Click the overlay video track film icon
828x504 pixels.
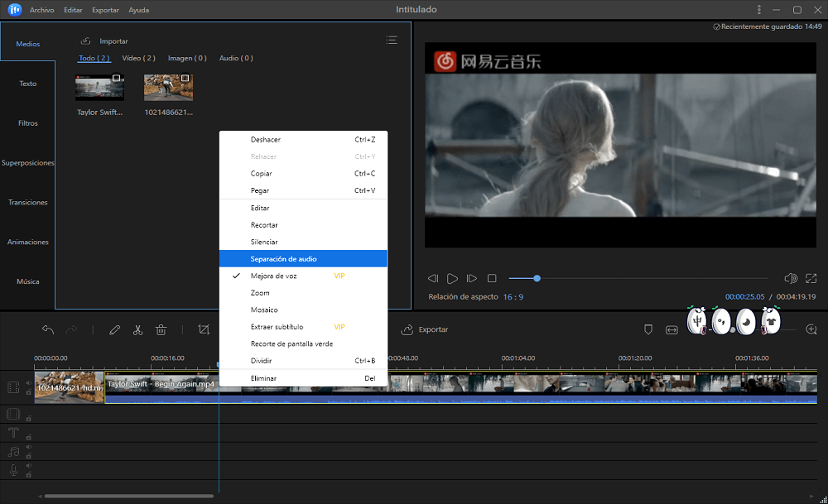(13, 415)
